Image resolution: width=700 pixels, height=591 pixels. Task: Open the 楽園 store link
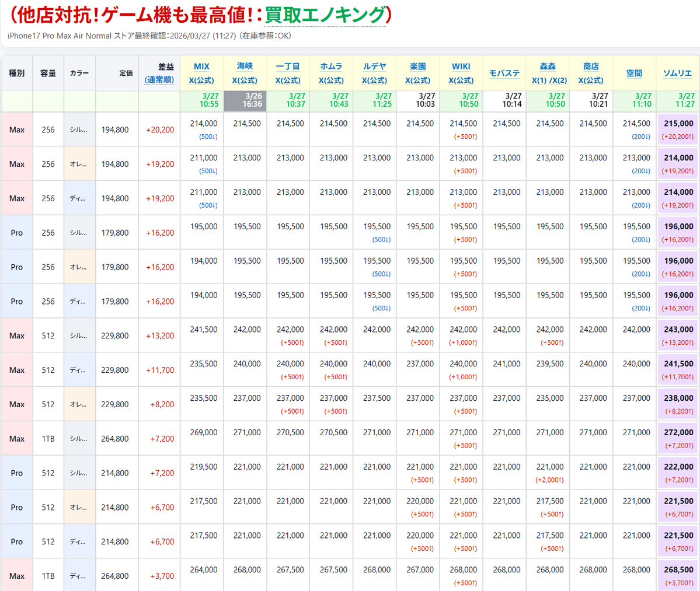click(418, 67)
